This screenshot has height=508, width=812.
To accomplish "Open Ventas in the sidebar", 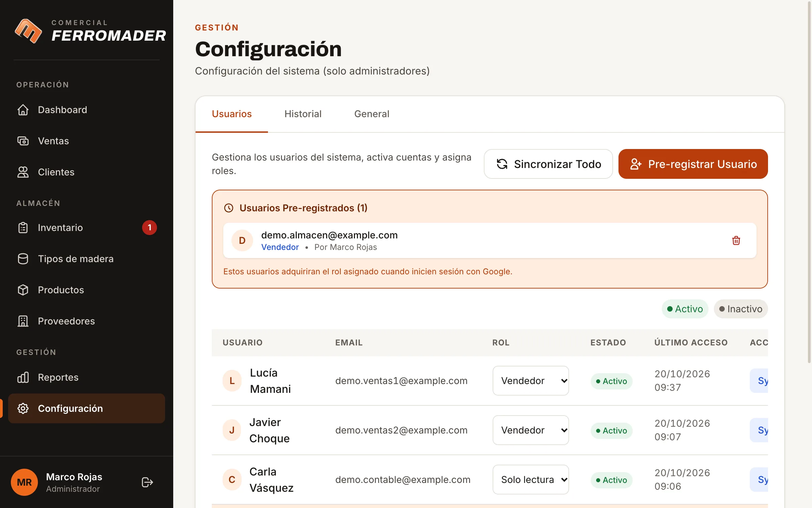I will (x=87, y=141).
